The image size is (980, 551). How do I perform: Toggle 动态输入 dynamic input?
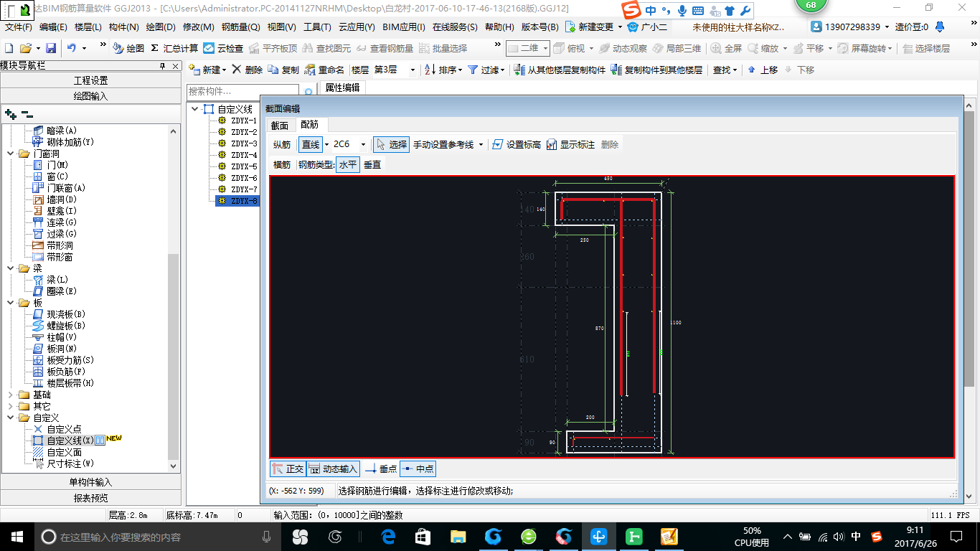click(333, 468)
